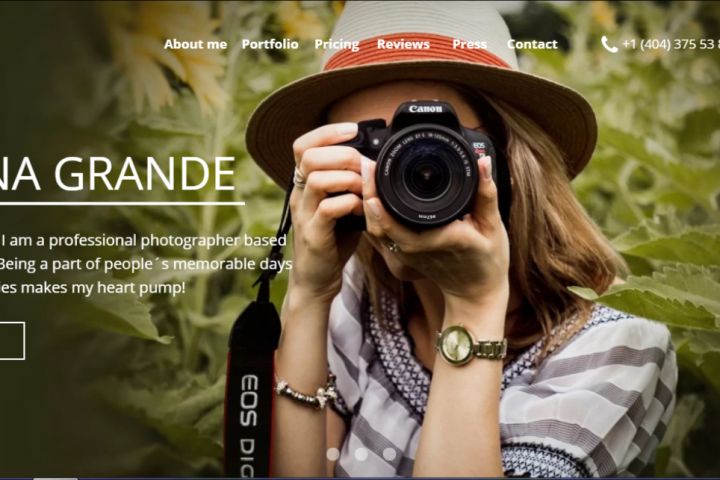
Task: Select Reviews in the navigation bar
Action: 403,44
